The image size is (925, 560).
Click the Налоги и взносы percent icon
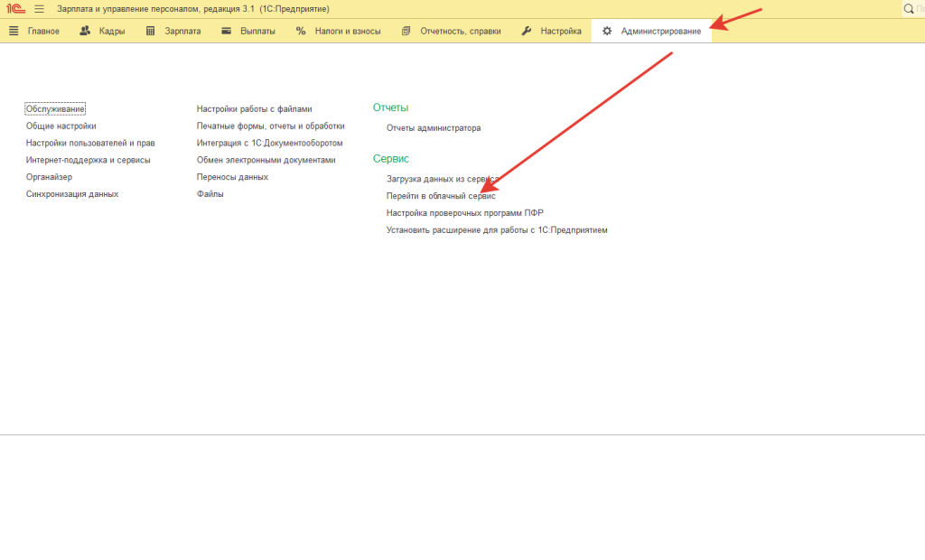(300, 31)
